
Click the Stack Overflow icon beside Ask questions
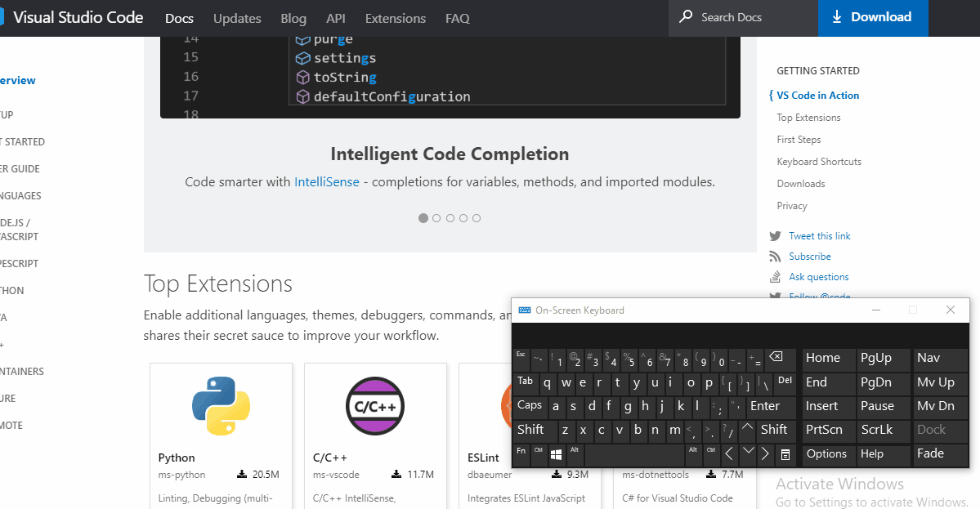[773, 276]
